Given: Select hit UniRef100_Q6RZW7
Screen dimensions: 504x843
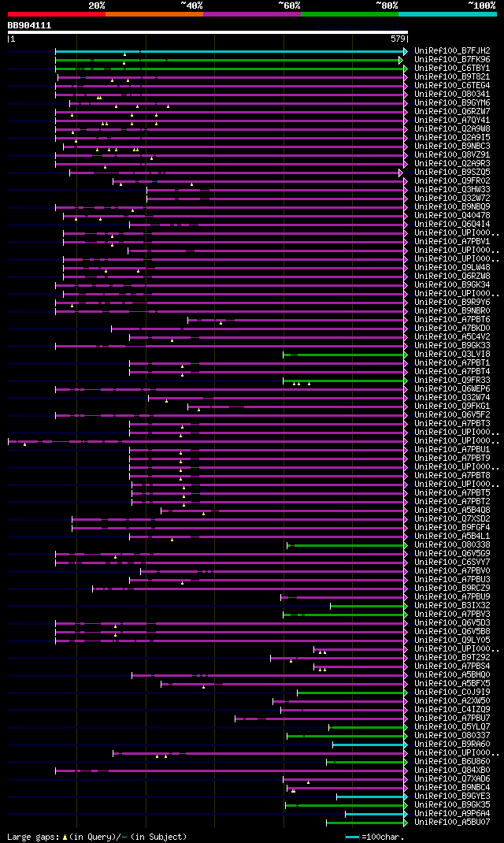Looking at the screenshot, I should [x=452, y=111].
